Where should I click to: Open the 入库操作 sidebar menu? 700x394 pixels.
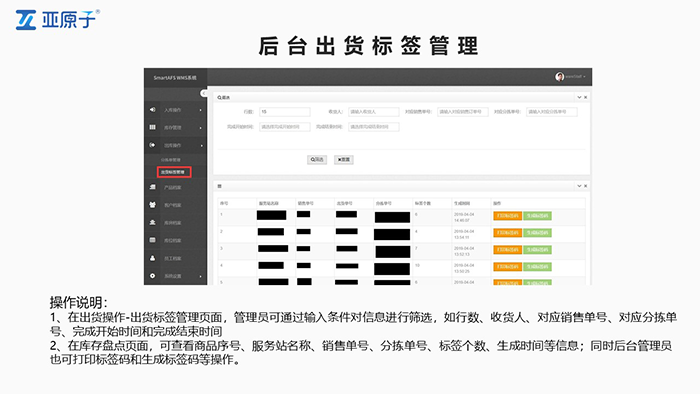175,110
